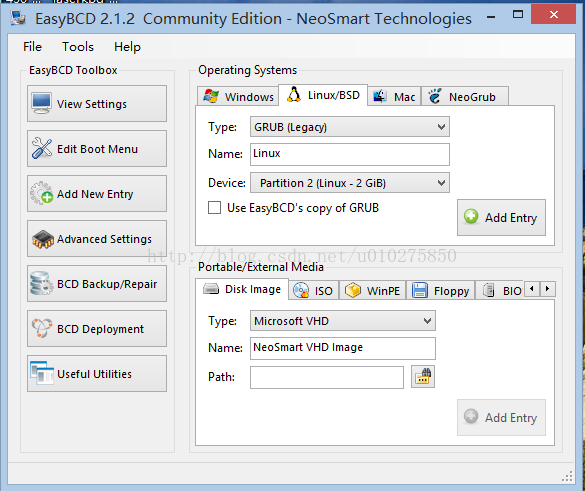Select the Linux/BSD tab
The image size is (585, 491).
(323, 95)
